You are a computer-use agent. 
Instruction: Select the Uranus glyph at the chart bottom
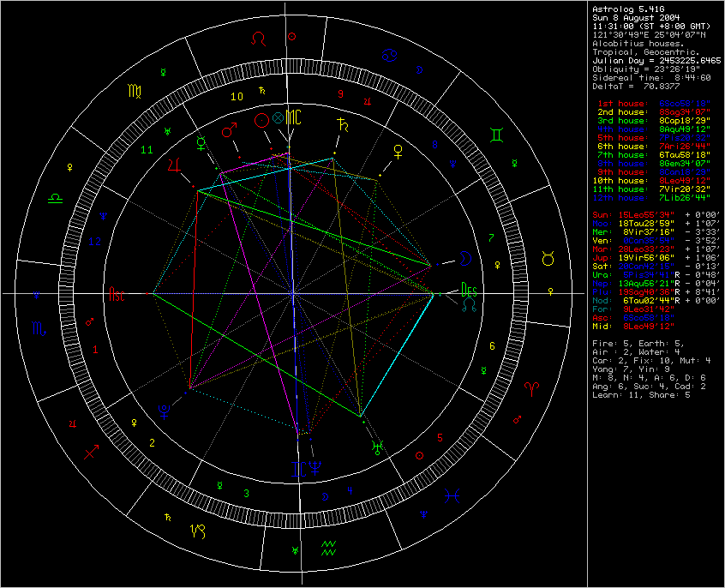click(x=378, y=447)
